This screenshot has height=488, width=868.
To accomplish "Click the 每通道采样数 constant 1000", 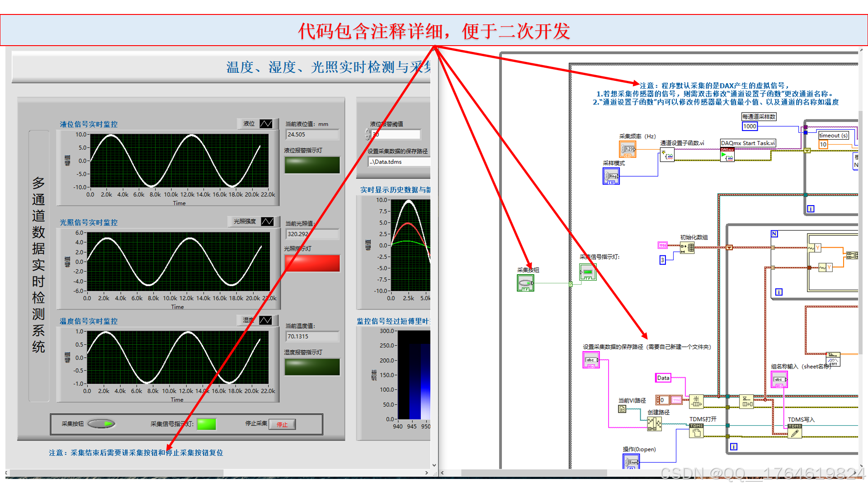I will (750, 127).
